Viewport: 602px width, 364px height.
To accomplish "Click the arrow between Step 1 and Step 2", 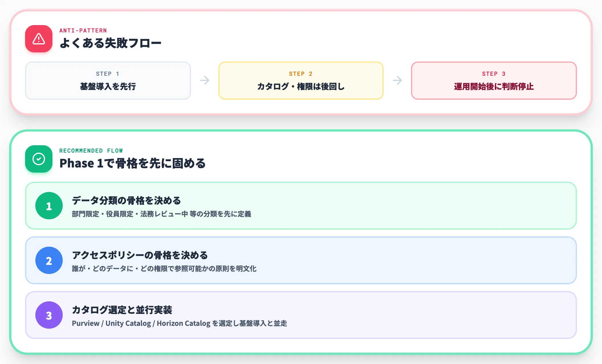I will click(205, 80).
